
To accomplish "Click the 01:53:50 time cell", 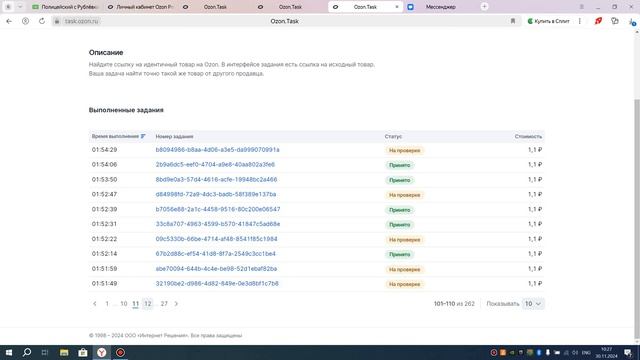I will (104, 180).
